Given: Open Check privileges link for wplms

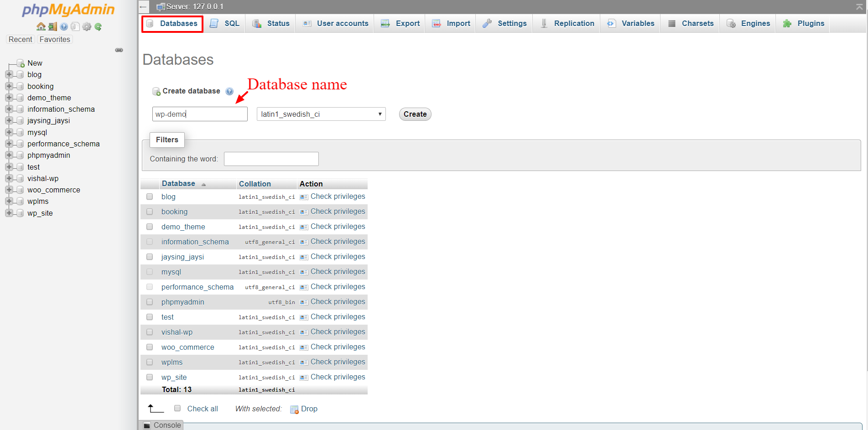Looking at the screenshot, I should [338, 362].
